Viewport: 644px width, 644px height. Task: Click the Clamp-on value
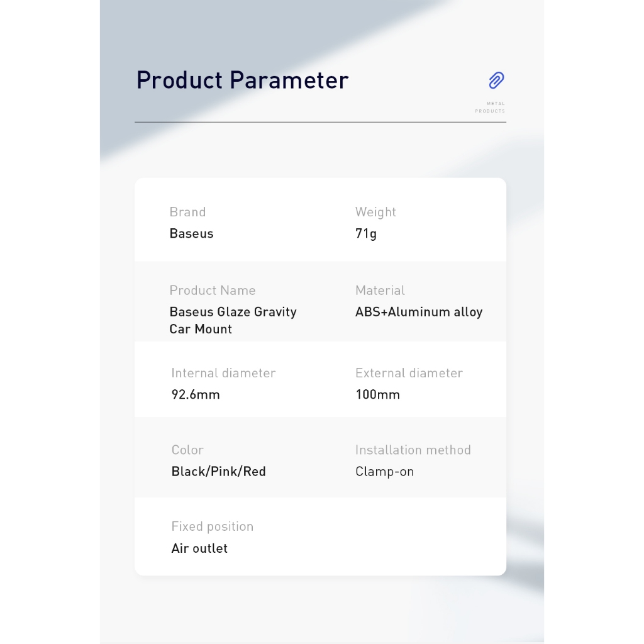click(384, 471)
